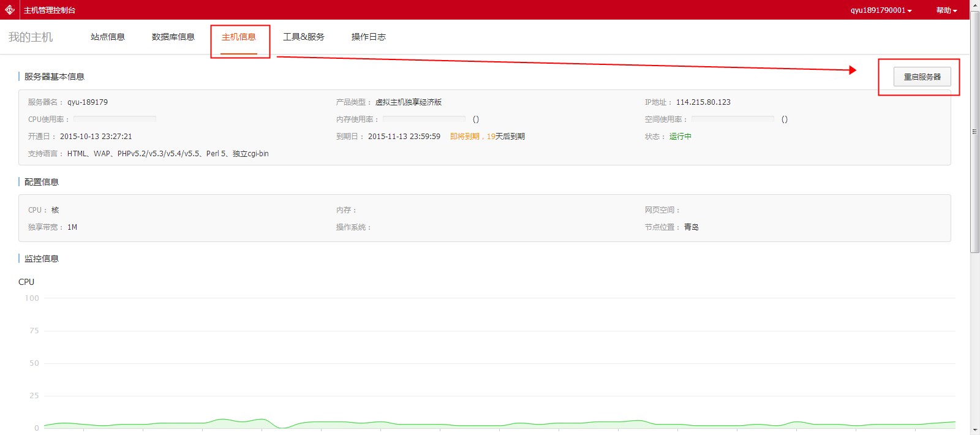Viewport: 980px width, 435px height.
Task: Click the 内存使用率 progress bar
Action: point(424,119)
